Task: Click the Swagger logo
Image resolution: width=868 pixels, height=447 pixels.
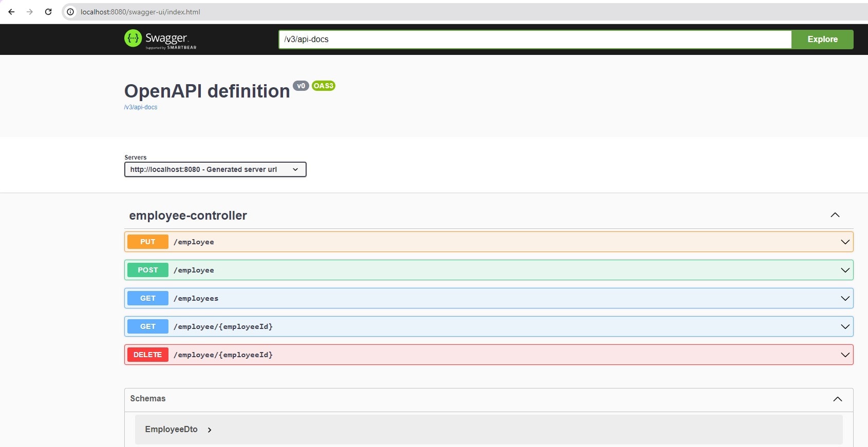Action: click(160, 39)
